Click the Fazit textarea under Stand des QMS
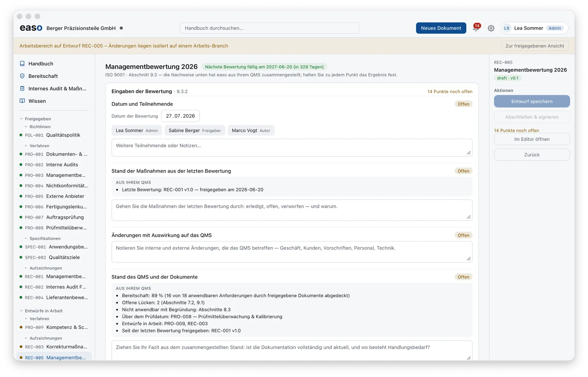The height and width of the screenshot is (377, 588). coord(292,351)
